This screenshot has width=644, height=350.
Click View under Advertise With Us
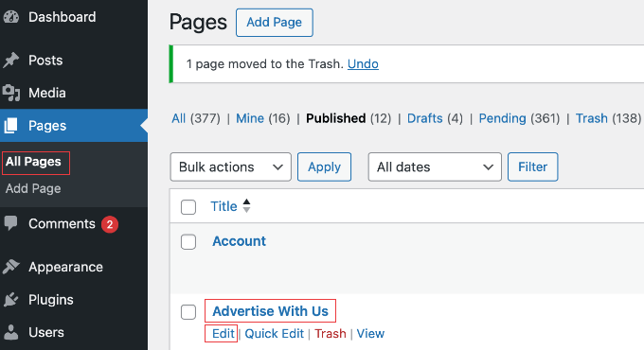pos(370,334)
